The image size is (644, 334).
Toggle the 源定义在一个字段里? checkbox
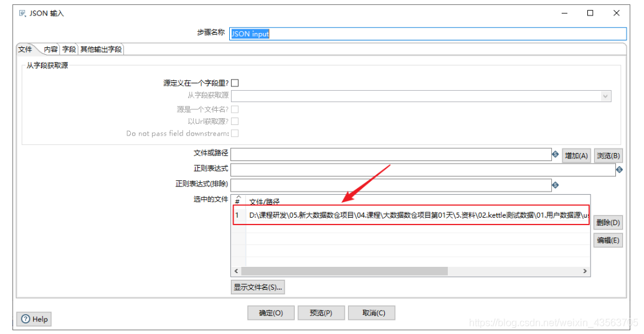(x=235, y=83)
